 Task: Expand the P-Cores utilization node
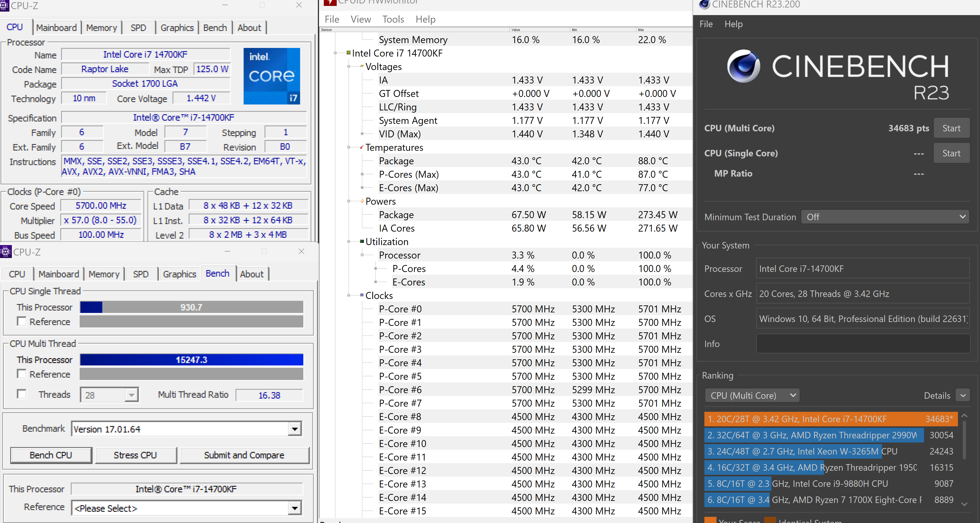[376, 268]
